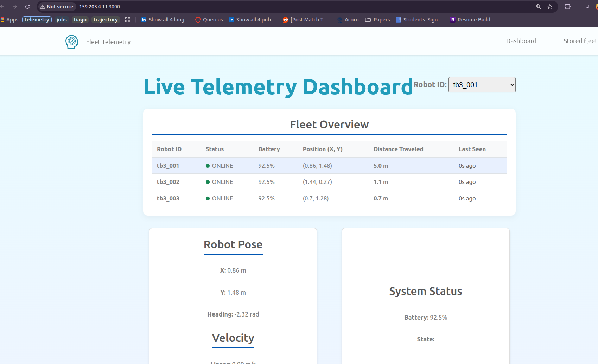Image resolution: width=598 pixels, height=364 pixels.
Task: Click the Status column header
Action: coord(215,149)
